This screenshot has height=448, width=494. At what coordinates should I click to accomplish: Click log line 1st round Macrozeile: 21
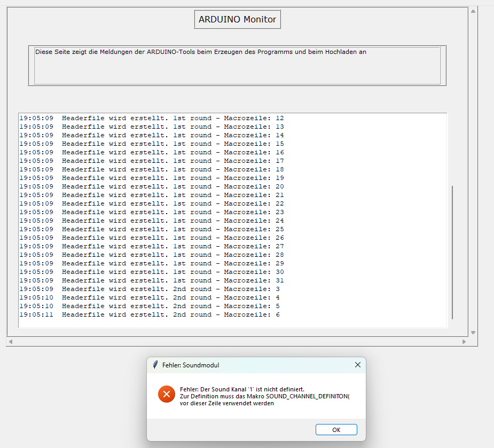click(x=152, y=195)
